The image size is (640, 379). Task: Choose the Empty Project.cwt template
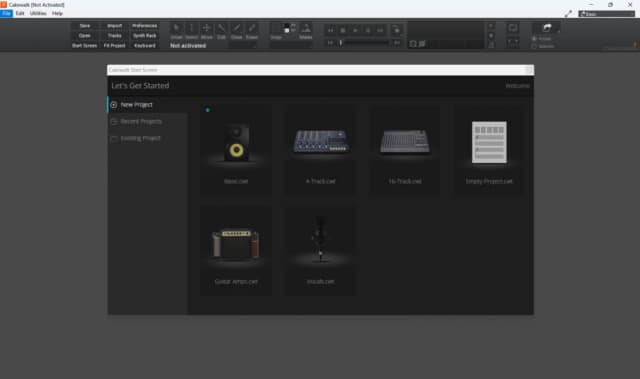click(x=489, y=150)
